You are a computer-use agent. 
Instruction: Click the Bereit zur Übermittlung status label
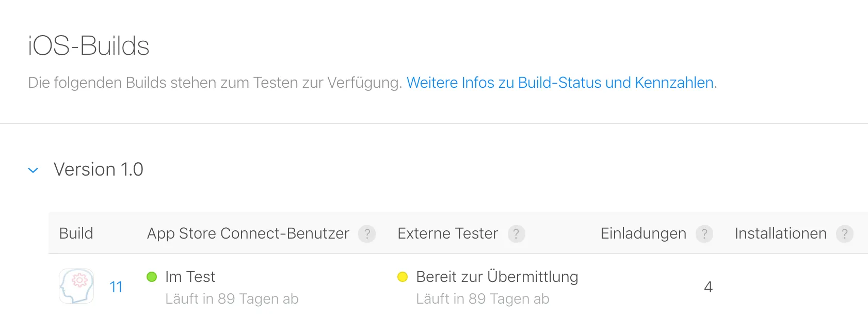coord(497,277)
